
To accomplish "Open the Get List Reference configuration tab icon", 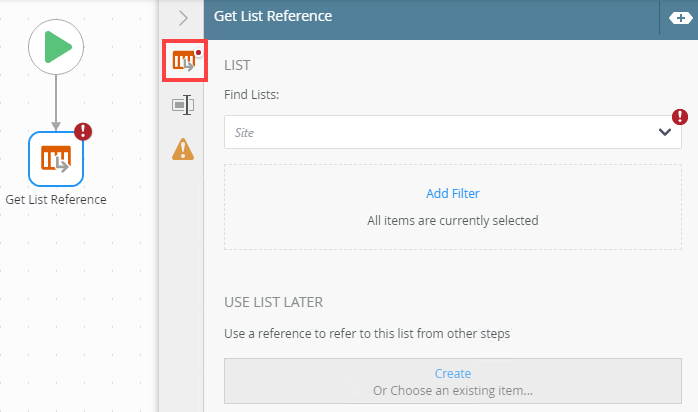I will click(183, 62).
